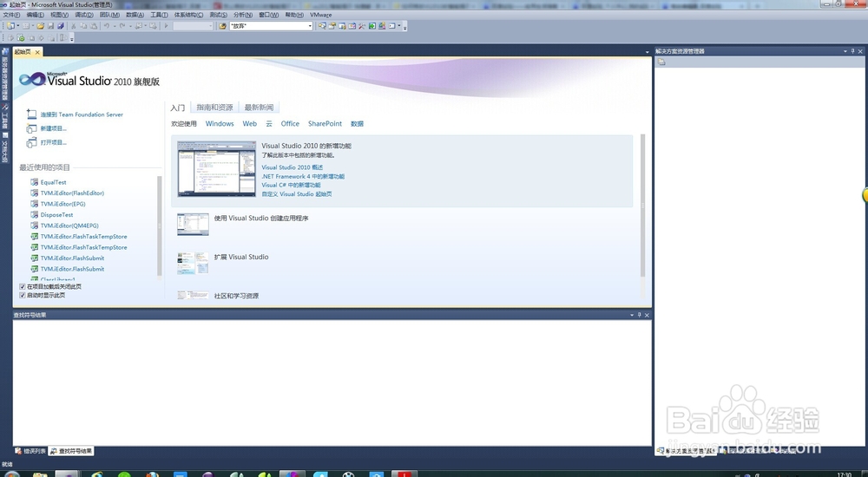Click the Connect to Team Foundation Server icon
Screen dimensions: 868x477
coord(31,114)
